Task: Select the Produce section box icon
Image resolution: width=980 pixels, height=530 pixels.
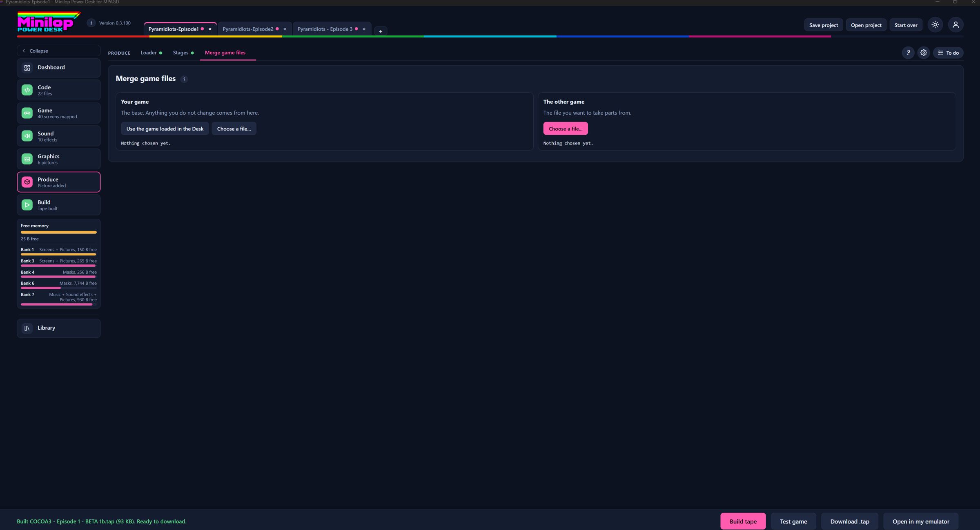Action: click(x=27, y=182)
